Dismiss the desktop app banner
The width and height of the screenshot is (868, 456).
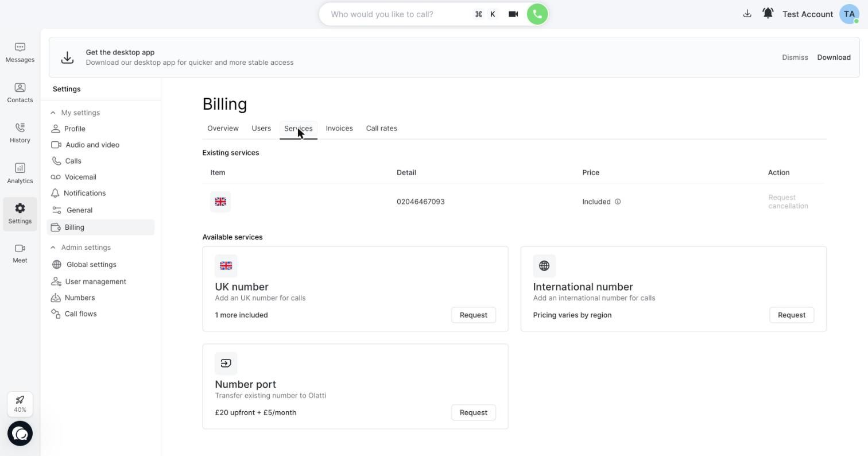click(x=795, y=57)
